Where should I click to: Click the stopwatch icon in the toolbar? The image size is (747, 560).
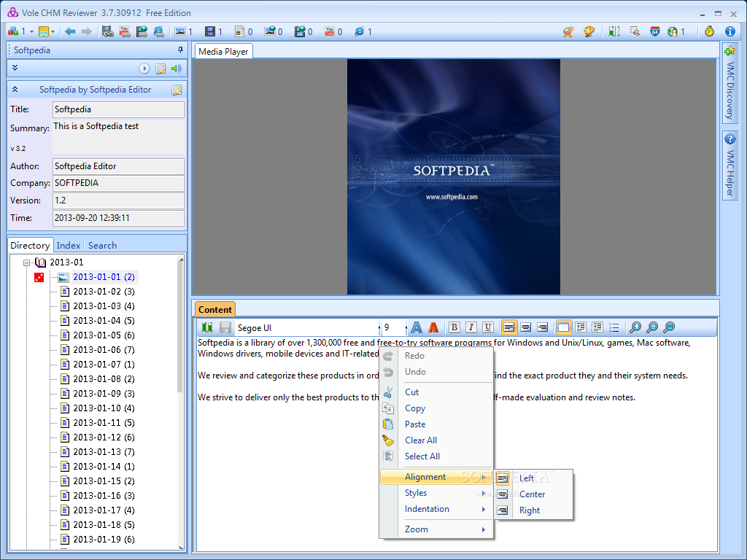tap(709, 31)
